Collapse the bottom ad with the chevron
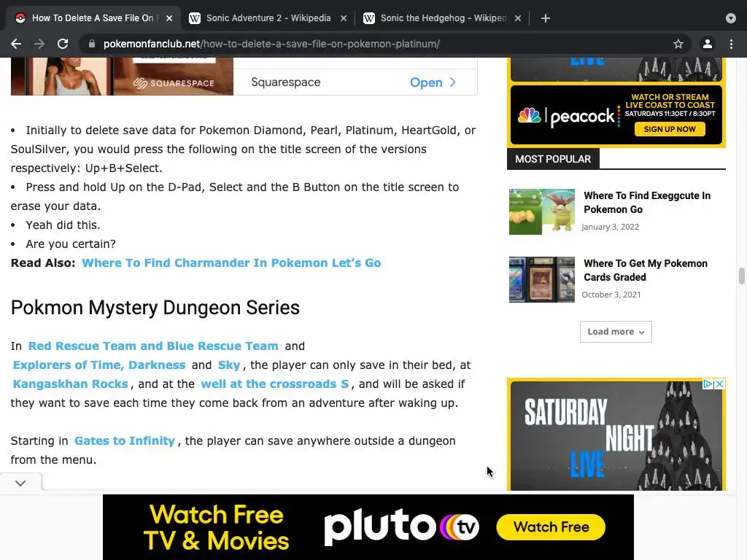The image size is (747, 560). [x=20, y=483]
